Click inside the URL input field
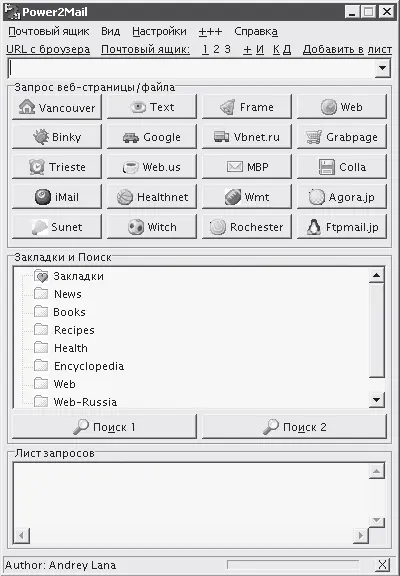Screen dimensions: 400x576 pos(191,68)
